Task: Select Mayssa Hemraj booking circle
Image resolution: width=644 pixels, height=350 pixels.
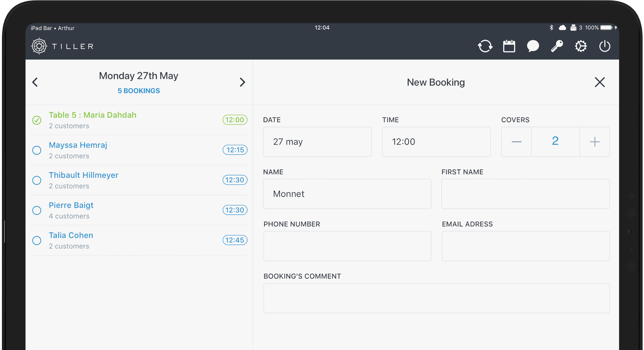Action: click(37, 150)
